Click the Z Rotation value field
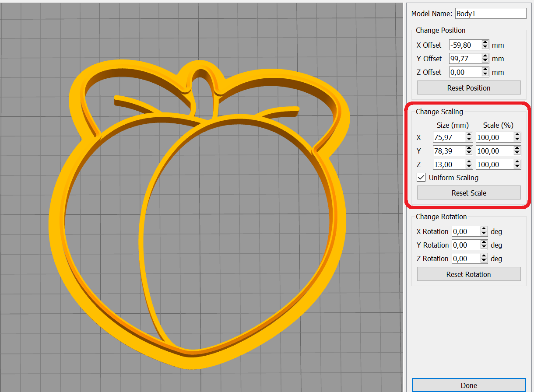The image size is (534, 392). click(466, 259)
